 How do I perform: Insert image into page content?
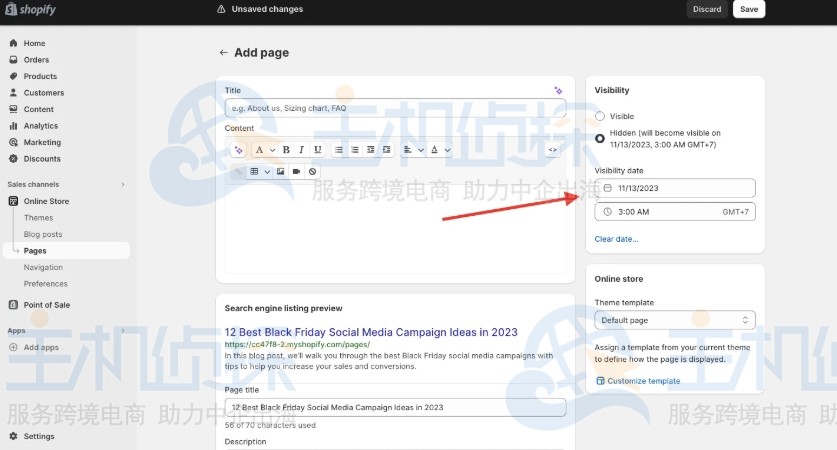pos(281,172)
